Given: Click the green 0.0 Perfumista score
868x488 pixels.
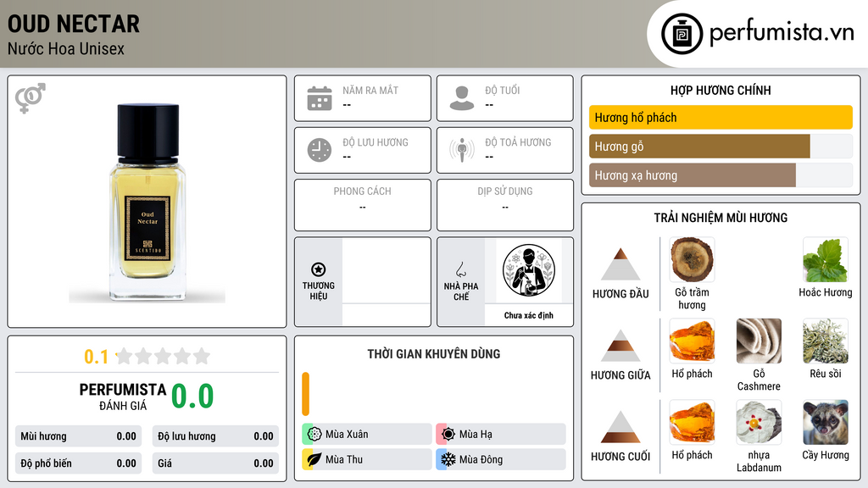Looking at the screenshot, I should click(192, 396).
